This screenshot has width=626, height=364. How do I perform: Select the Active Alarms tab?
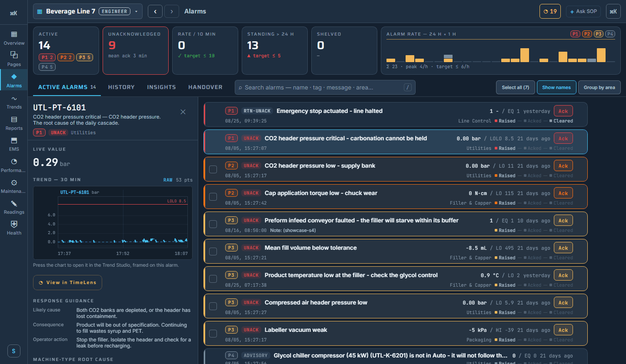[x=67, y=87]
